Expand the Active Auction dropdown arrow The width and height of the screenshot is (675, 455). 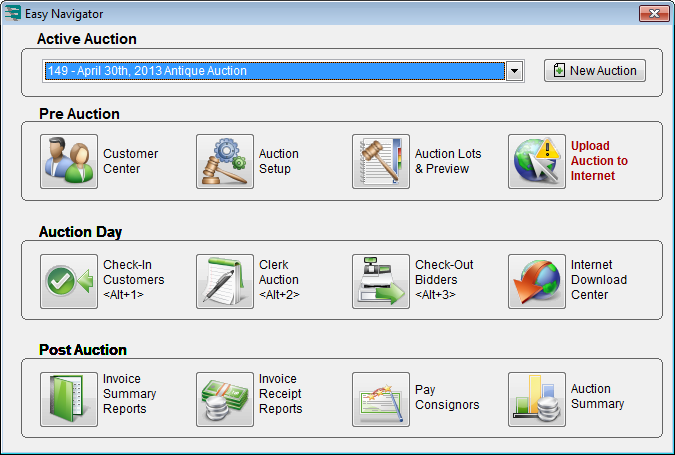[x=515, y=72]
